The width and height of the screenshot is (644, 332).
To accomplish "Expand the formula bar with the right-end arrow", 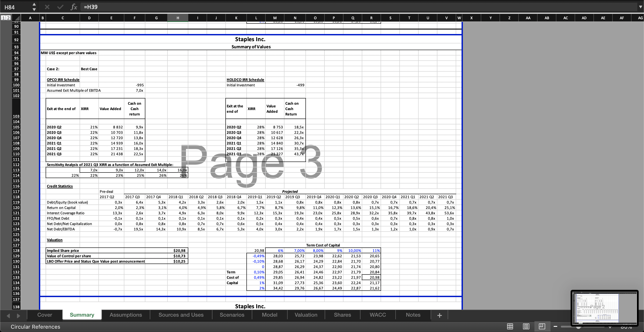I will (640, 7).
